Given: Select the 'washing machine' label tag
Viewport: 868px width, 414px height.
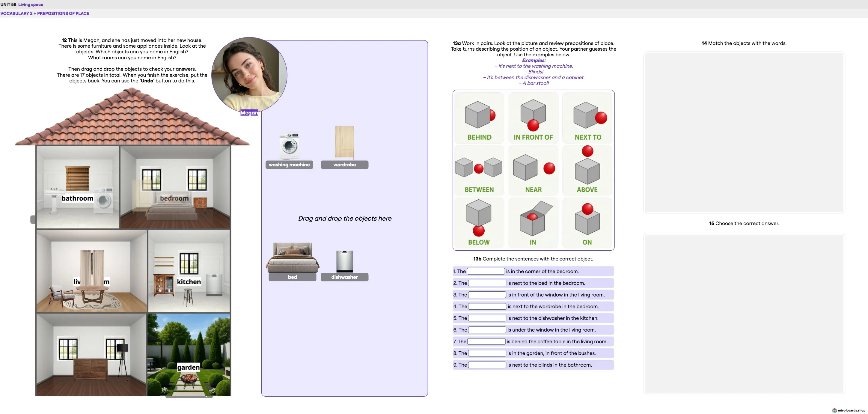Looking at the screenshot, I should pyautogui.click(x=289, y=165).
